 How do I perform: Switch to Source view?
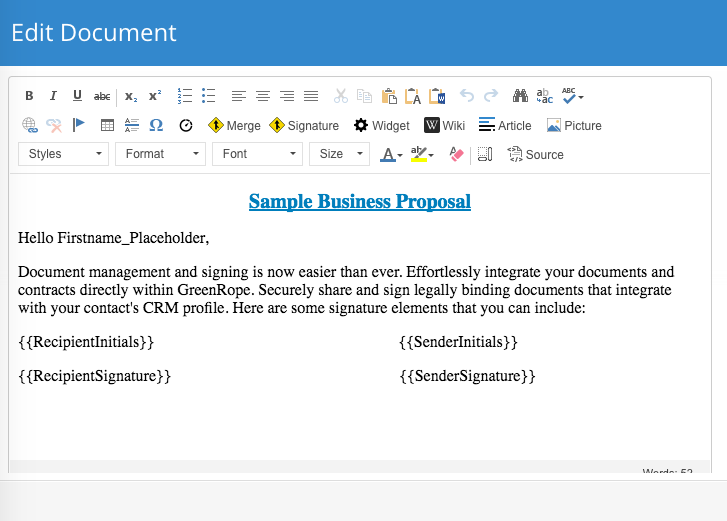point(536,154)
